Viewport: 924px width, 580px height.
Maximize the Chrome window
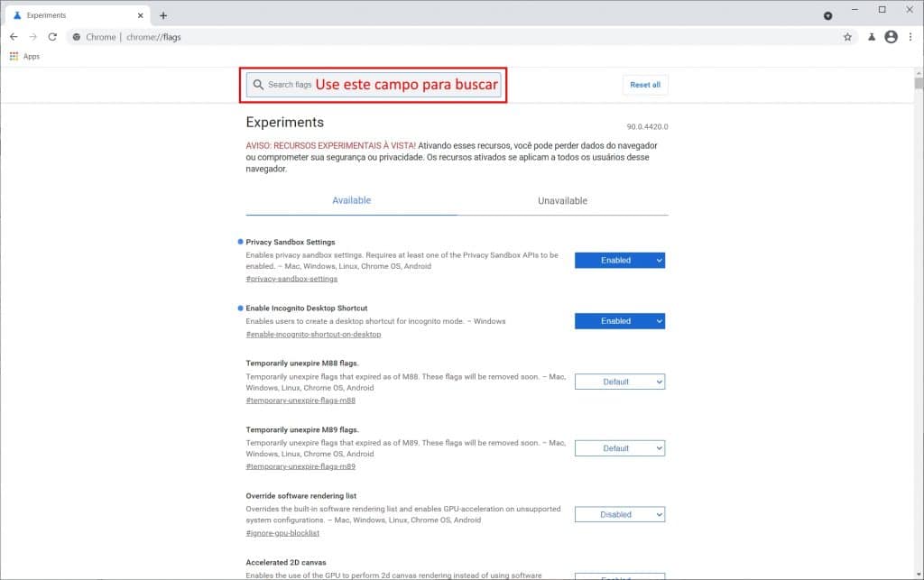882,9
